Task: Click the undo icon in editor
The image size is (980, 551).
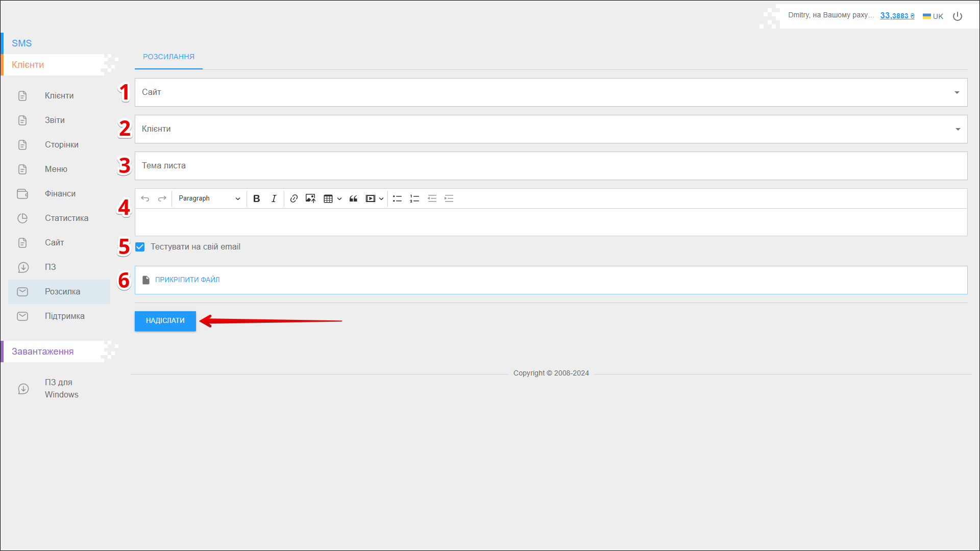Action: tap(145, 198)
